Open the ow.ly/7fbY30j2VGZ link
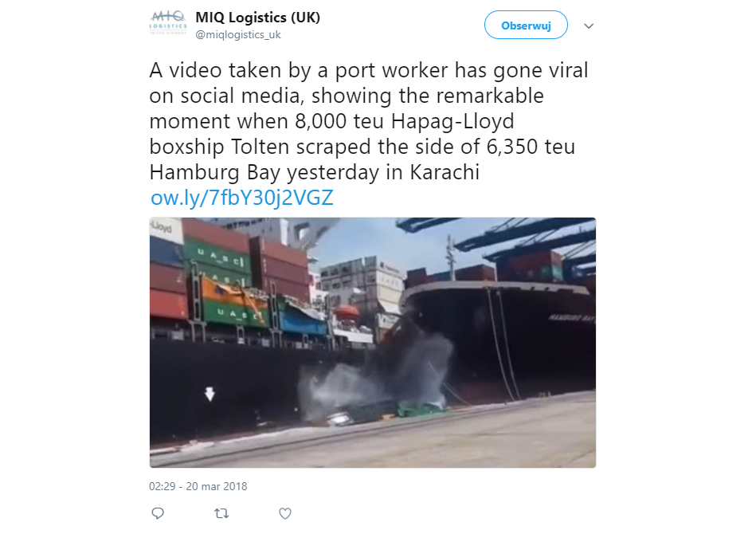 pos(242,198)
